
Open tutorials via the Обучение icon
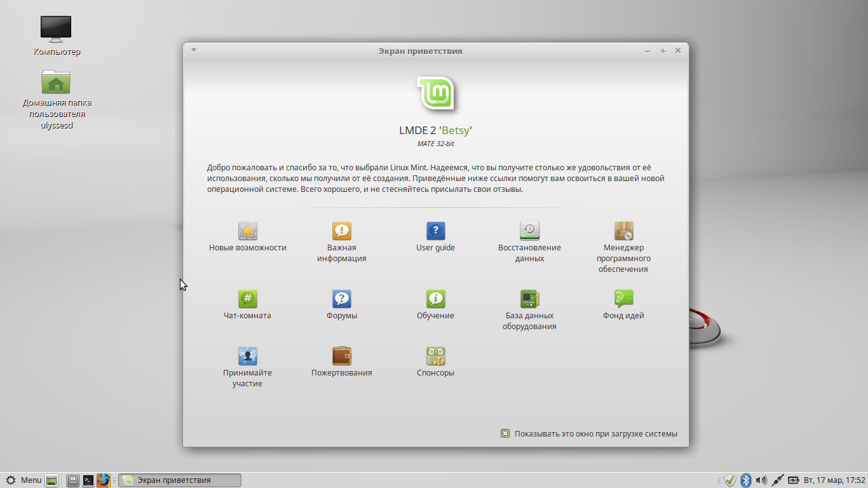point(435,300)
